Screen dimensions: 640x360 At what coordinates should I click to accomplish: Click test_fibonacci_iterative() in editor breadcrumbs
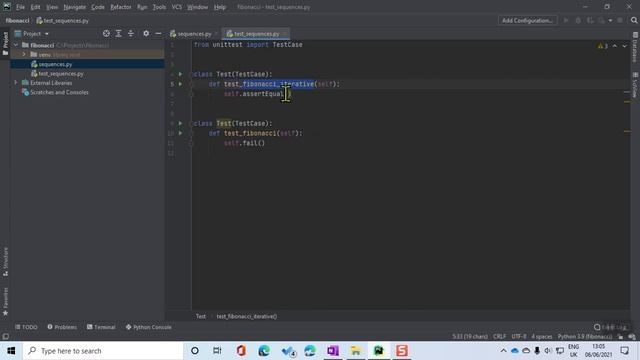click(x=247, y=316)
